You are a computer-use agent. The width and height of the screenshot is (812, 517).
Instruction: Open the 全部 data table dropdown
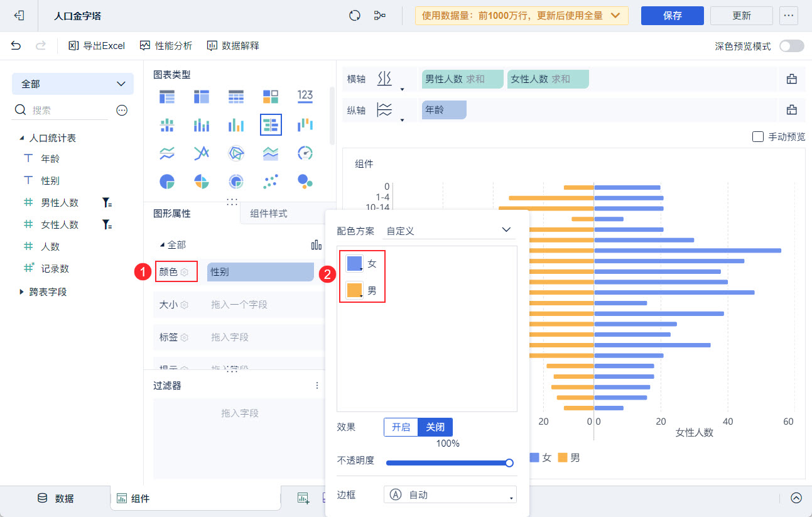coord(73,84)
